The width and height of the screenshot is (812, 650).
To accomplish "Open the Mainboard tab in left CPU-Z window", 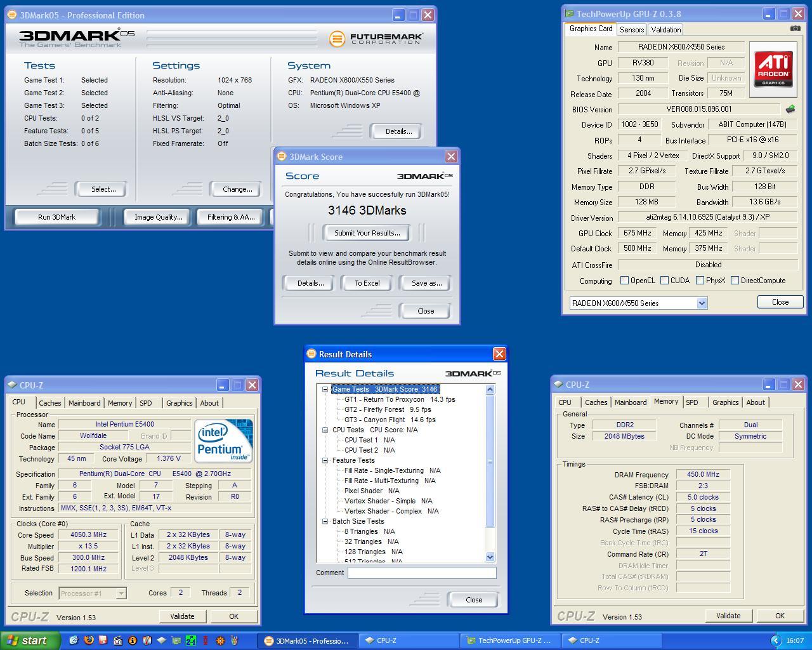I will [x=84, y=403].
